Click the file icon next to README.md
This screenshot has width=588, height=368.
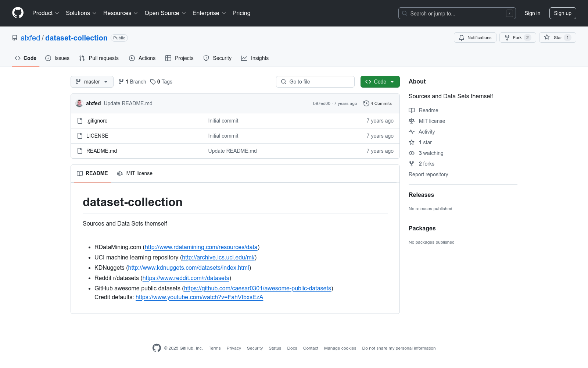tap(80, 151)
